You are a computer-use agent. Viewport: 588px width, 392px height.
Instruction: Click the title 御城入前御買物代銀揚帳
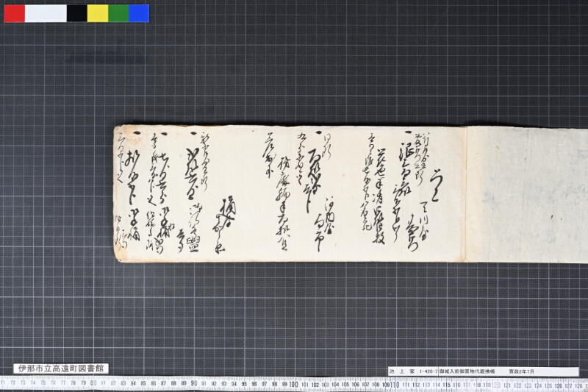pos(467,371)
